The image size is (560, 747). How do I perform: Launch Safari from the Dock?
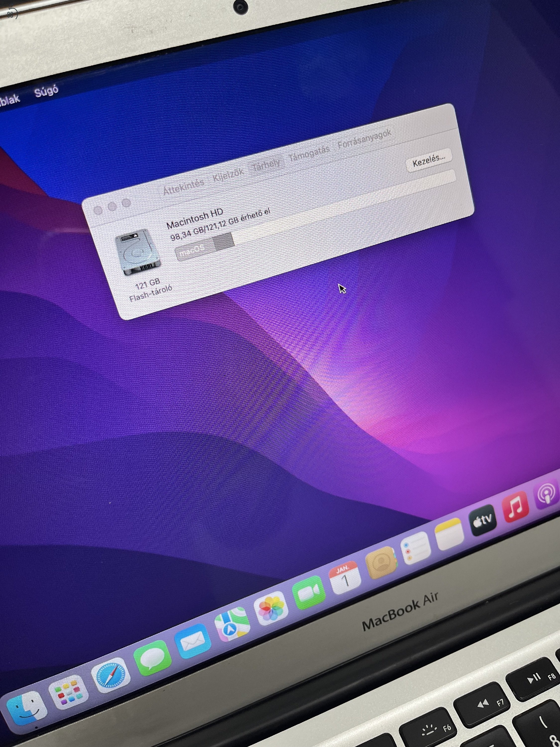click(x=110, y=675)
